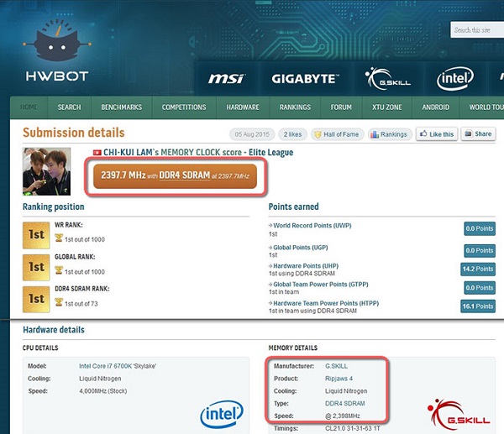Open the Global Points (UGP) link
This screenshot has width=504, height=434.
click(301, 248)
